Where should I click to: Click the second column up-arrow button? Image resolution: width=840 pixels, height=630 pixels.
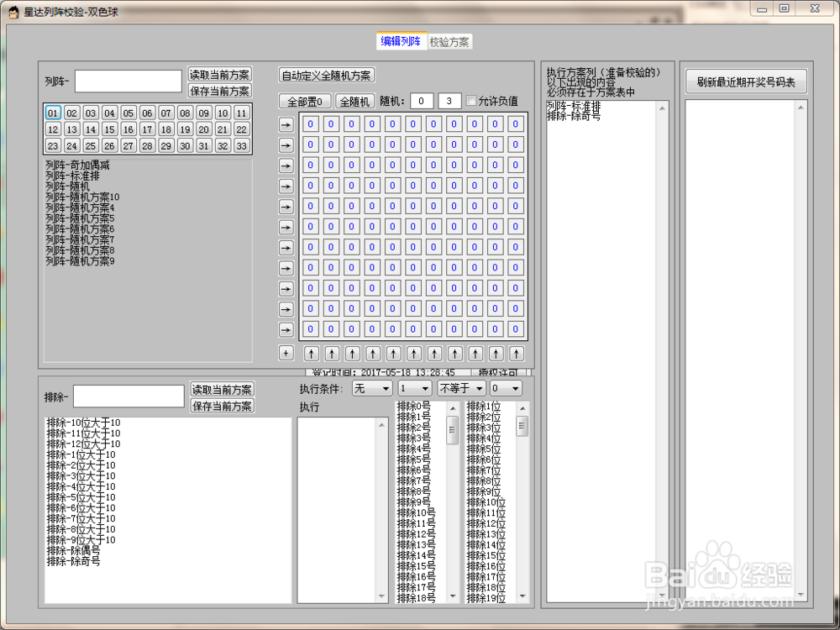click(x=332, y=354)
